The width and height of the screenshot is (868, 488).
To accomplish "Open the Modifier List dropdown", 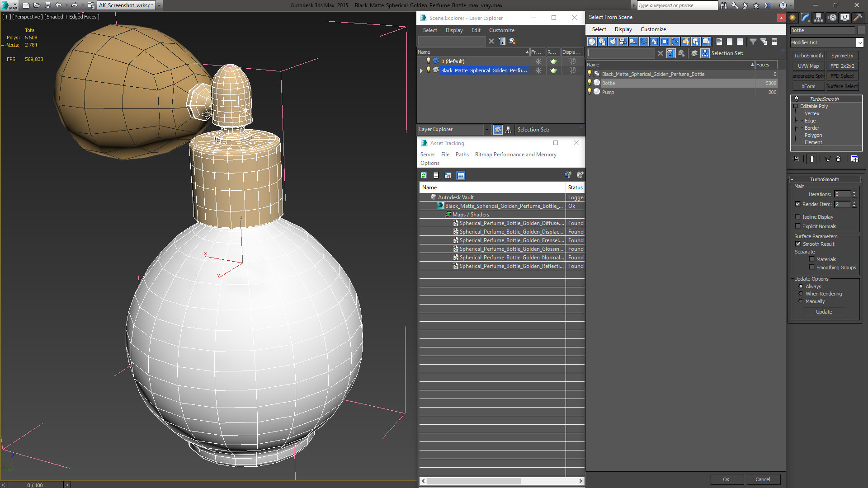I will tap(859, 42).
